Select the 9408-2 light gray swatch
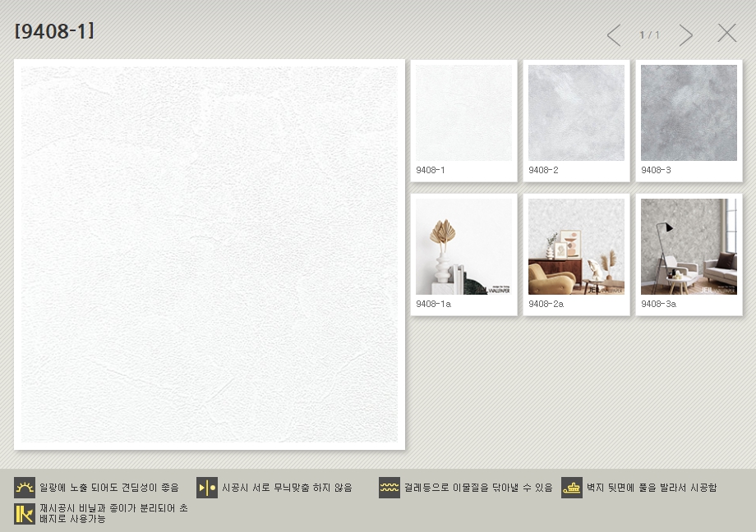Image resolution: width=756 pixels, height=532 pixels. pyautogui.click(x=576, y=112)
